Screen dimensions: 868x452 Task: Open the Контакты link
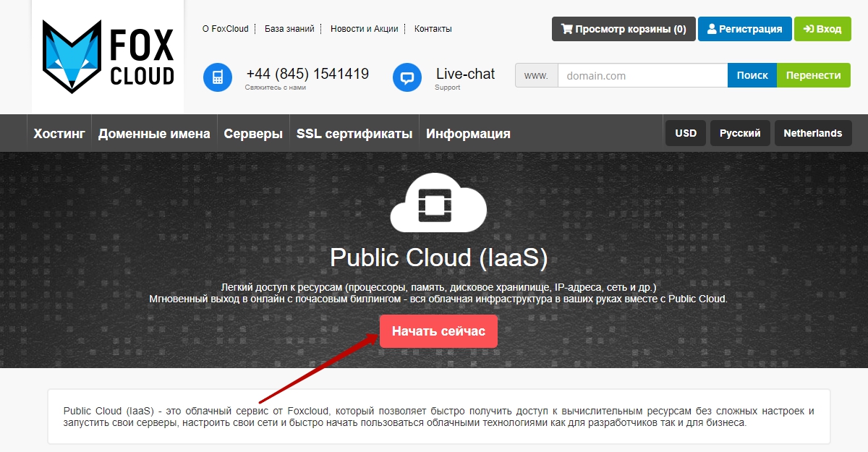(433, 29)
